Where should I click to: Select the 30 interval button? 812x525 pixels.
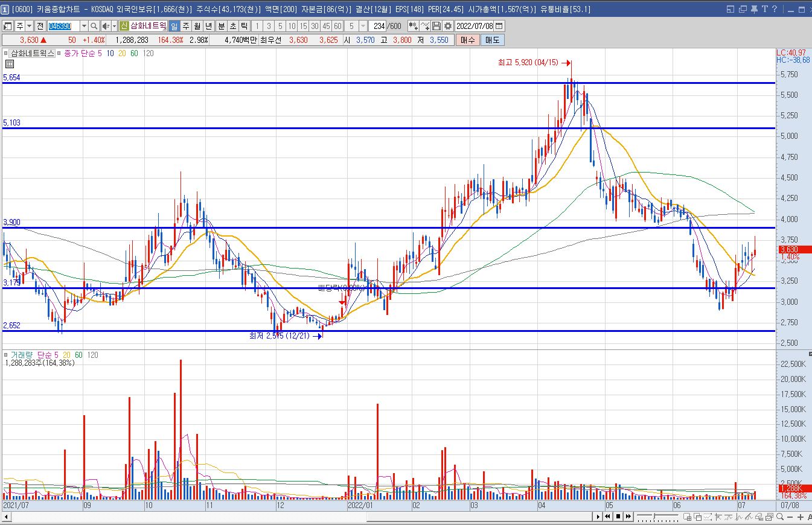(315, 26)
